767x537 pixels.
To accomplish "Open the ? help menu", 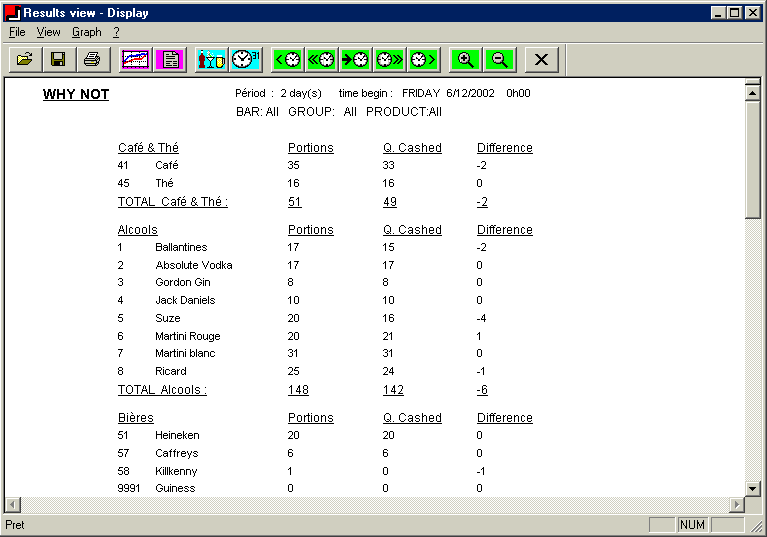I will coord(116,32).
